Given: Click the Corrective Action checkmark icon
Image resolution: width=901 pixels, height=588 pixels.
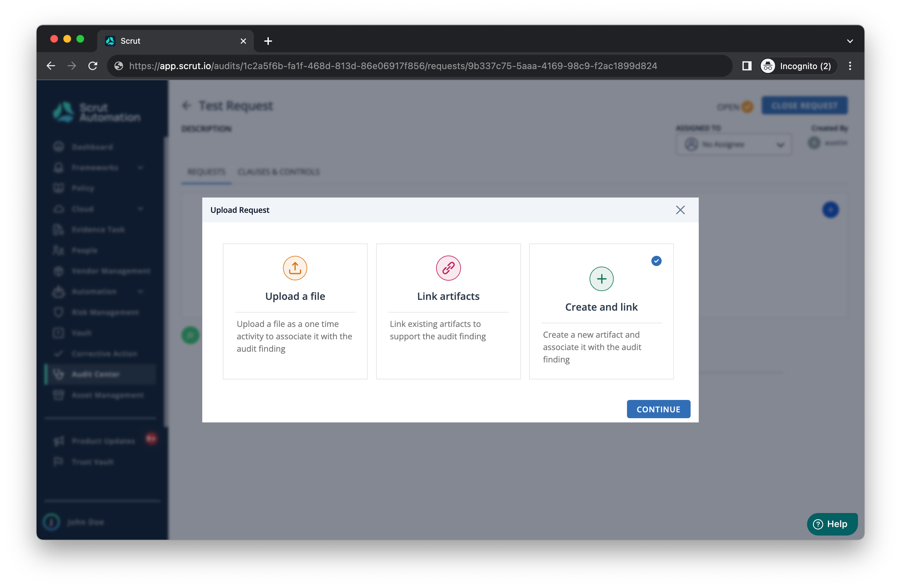Looking at the screenshot, I should click(x=58, y=353).
